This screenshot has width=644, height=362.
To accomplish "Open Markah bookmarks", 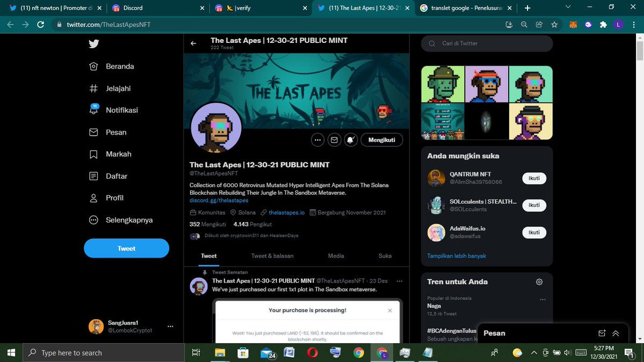I will coord(110,154).
